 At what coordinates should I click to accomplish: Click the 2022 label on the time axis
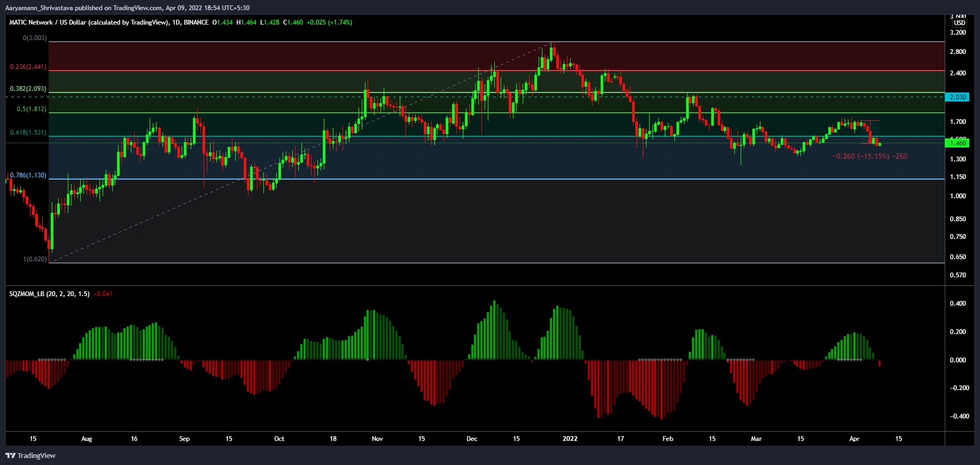click(x=570, y=439)
